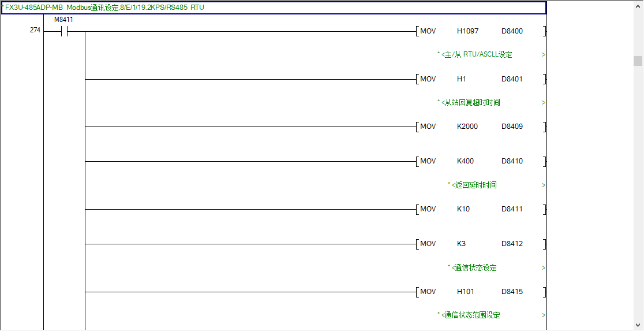
Task: Select the D8400 destination register
Action: (x=512, y=31)
